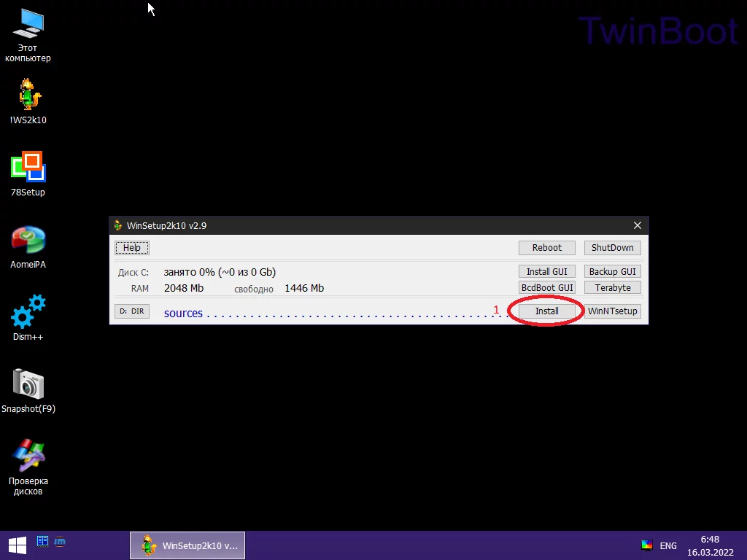The width and height of the screenshot is (747, 560).
Task: Click the Help button
Action: 132,248
